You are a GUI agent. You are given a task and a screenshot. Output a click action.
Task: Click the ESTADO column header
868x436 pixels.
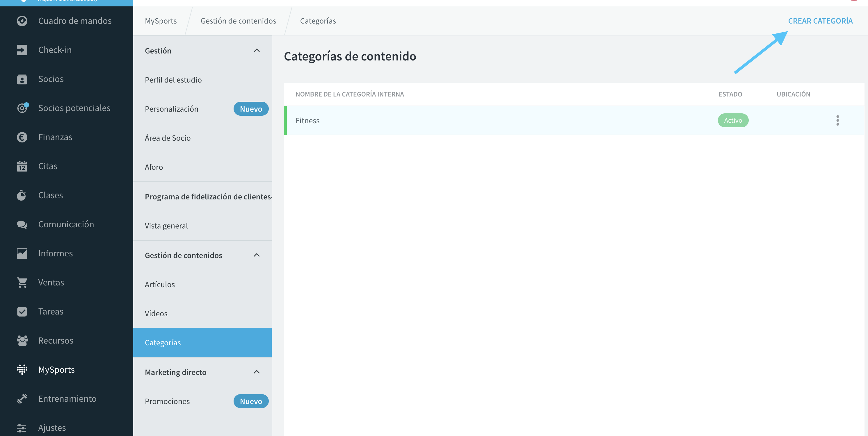click(730, 94)
